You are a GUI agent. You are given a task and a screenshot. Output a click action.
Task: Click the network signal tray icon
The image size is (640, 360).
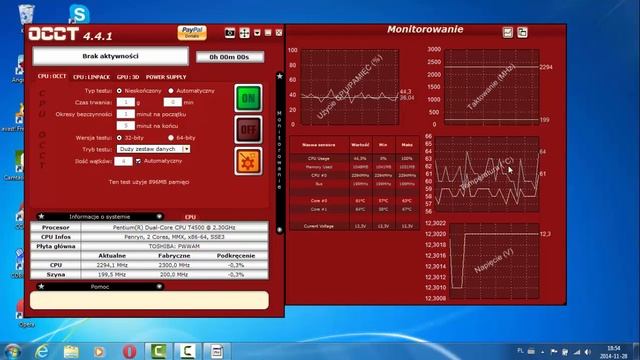576,351
